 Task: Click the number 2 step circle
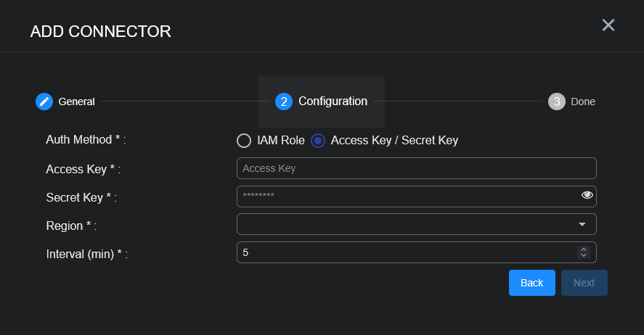pyautogui.click(x=284, y=102)
